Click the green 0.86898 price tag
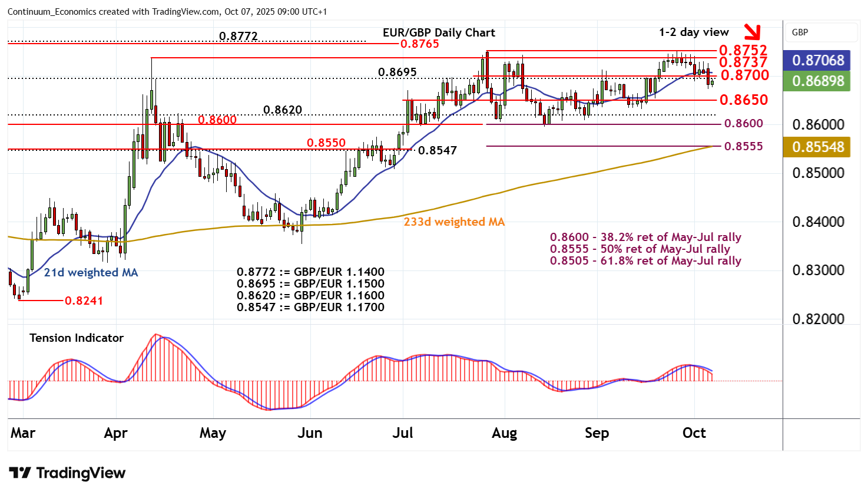This screenshot has height=495, width=868. point(817,81)
